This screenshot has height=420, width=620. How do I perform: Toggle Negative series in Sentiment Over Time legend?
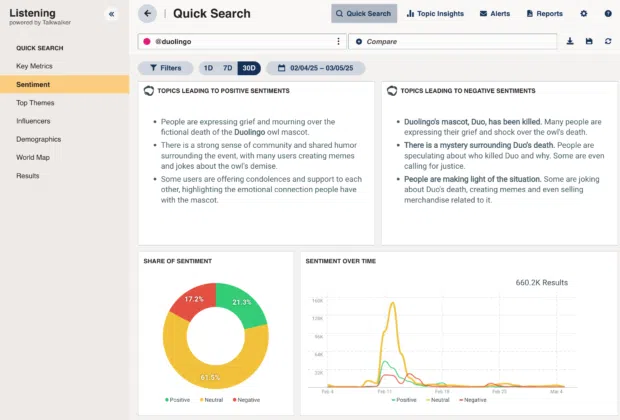click(x=473, y=400)
